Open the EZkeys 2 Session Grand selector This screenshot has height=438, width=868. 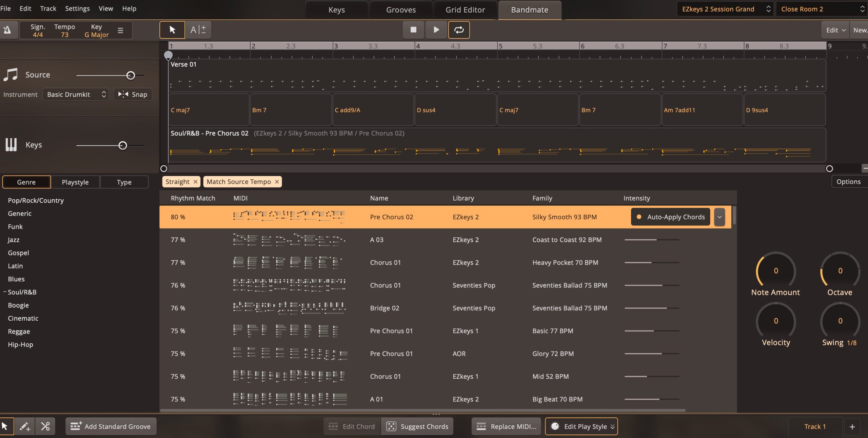click(x=725, y=9)
